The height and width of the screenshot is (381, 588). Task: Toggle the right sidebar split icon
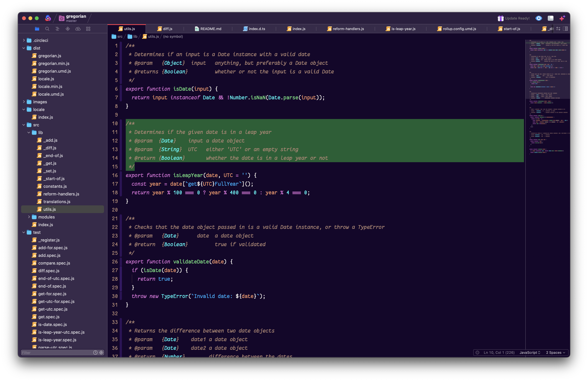565,29
